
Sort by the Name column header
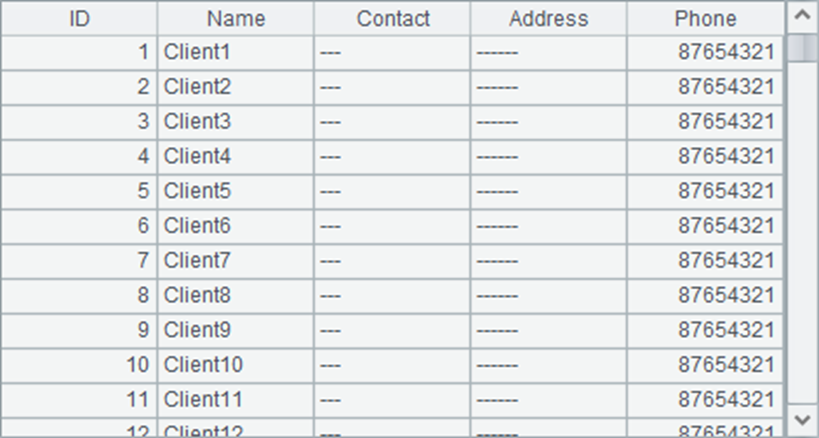(236, 18)
